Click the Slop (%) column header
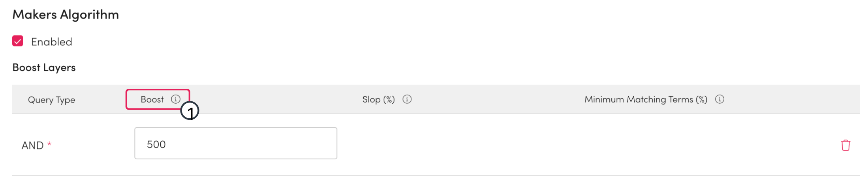 pyautogui.click(x=378, y=99)
